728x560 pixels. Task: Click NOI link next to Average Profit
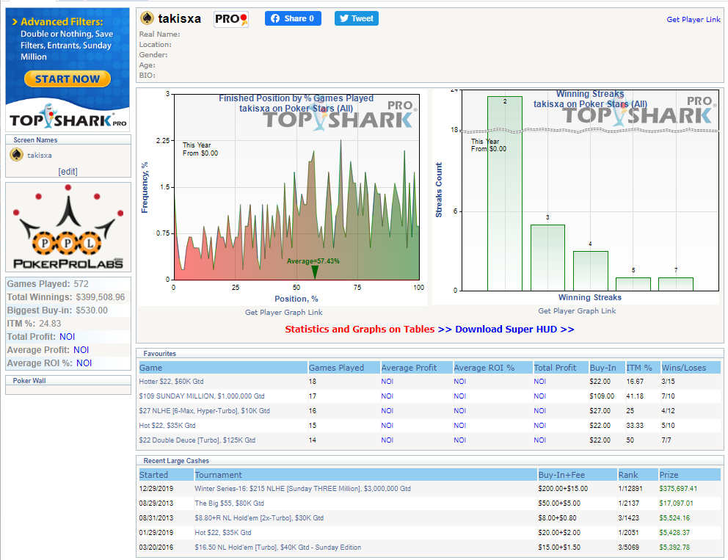(x=81, y=350)
